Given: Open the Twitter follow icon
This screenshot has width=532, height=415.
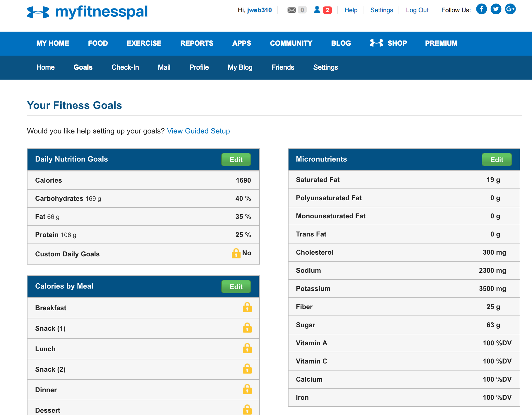Looking at the screenshot, I should click(496, 9).
